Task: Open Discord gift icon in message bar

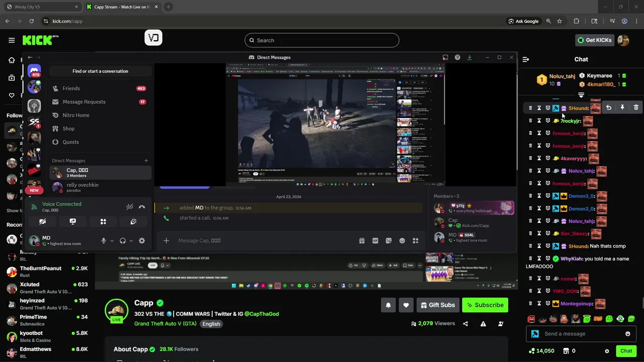Action: pyautogui.click(x=362, y=241)
